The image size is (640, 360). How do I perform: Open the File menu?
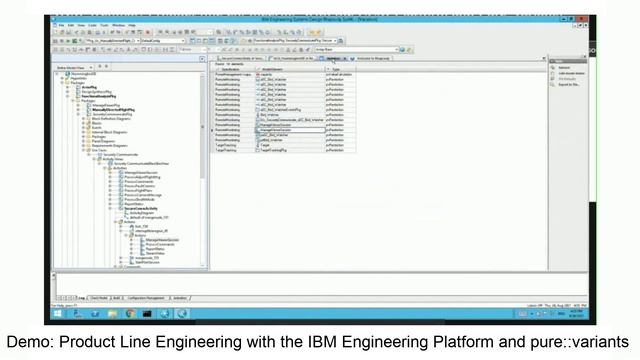coord(62,25)
